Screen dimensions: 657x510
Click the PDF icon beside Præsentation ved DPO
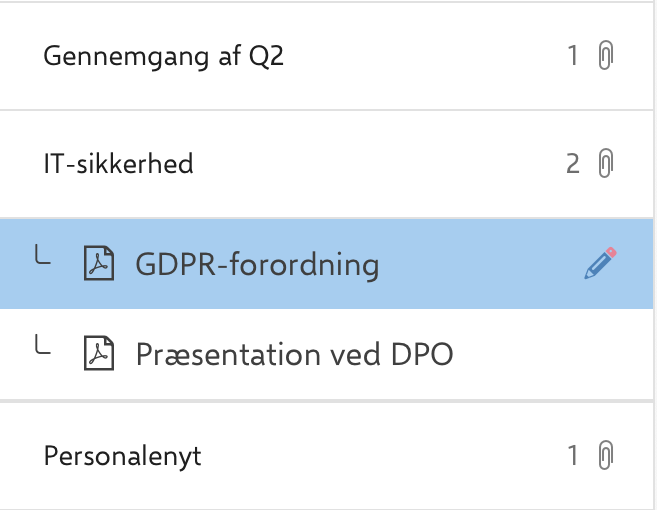coord(98,354)
